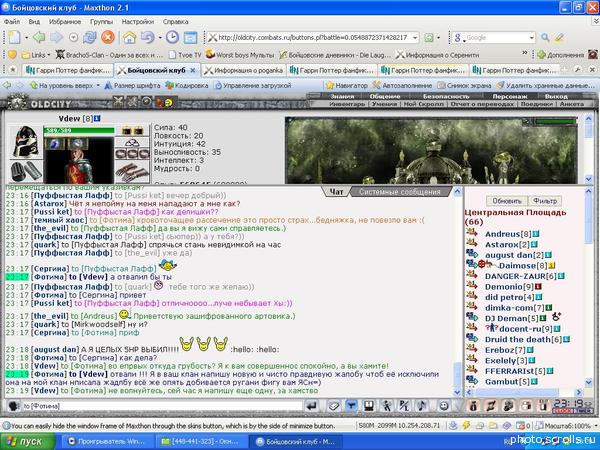Click info icon next to Astarox[2]
The image size is (600, 450).
pos(535,245)
